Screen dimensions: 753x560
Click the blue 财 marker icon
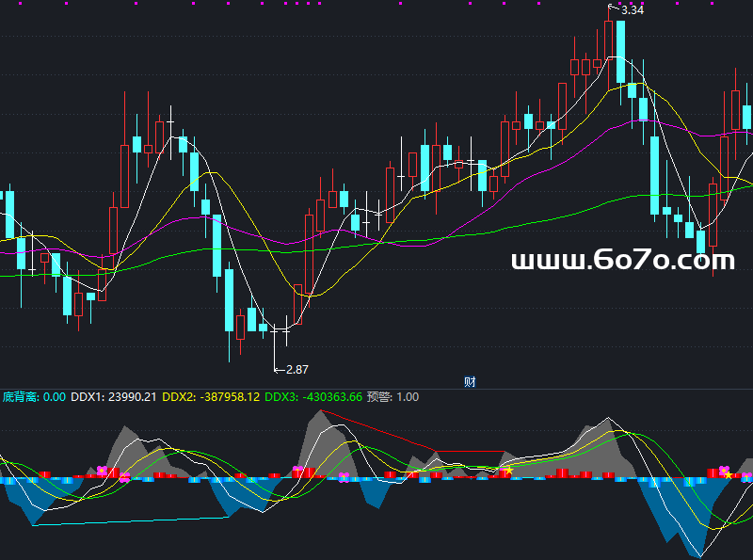470,381
